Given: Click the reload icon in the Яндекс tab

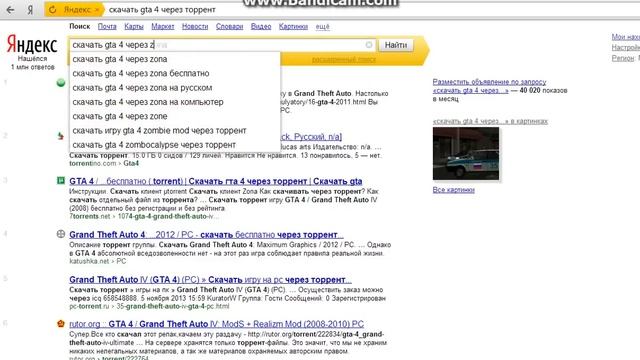Looking at the screenshot, I should coord(53,10).
